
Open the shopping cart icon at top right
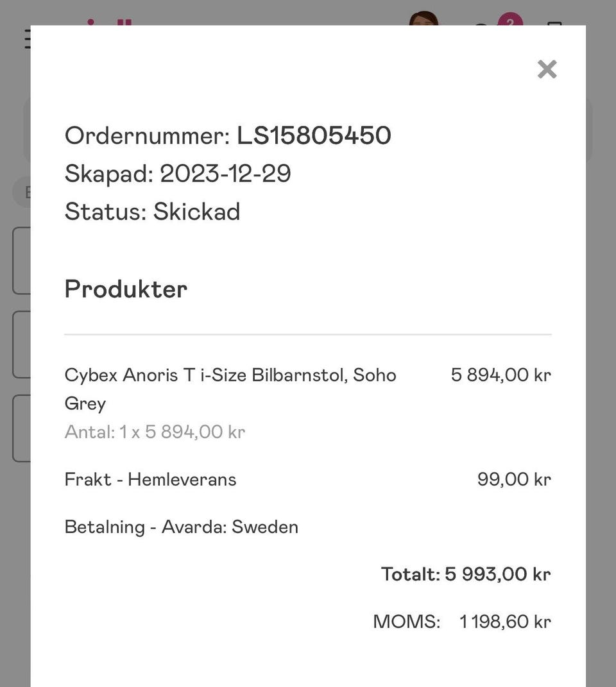554,23
